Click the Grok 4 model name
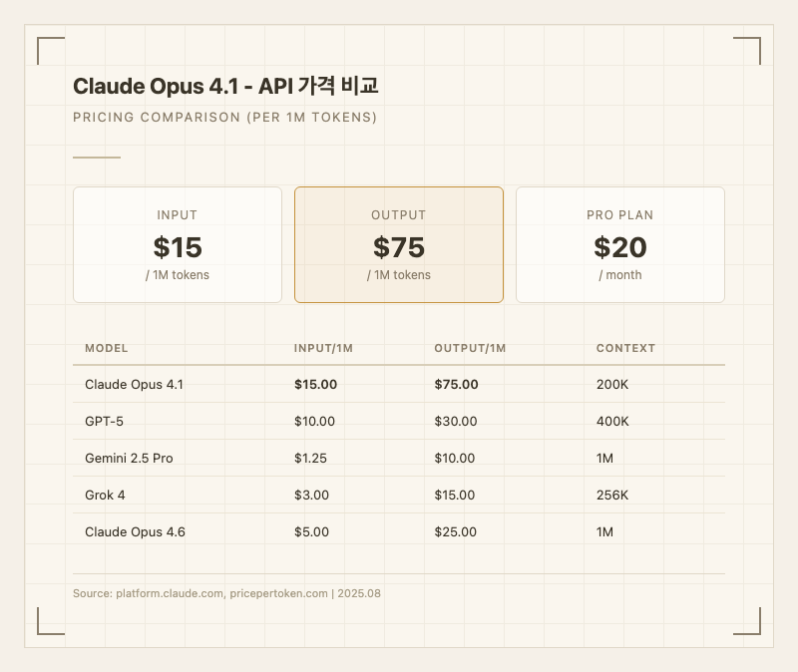Screen dimensions: 798x672 (106, 496)
